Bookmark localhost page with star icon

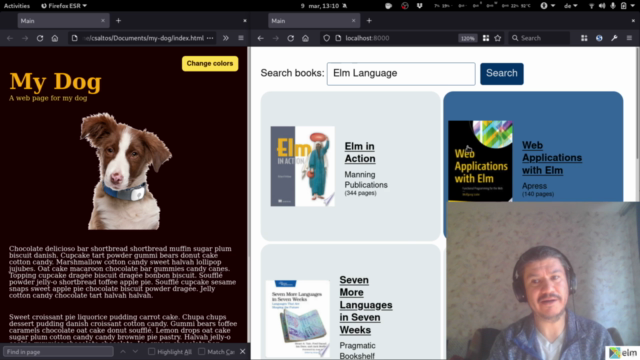tap(498, 38)
